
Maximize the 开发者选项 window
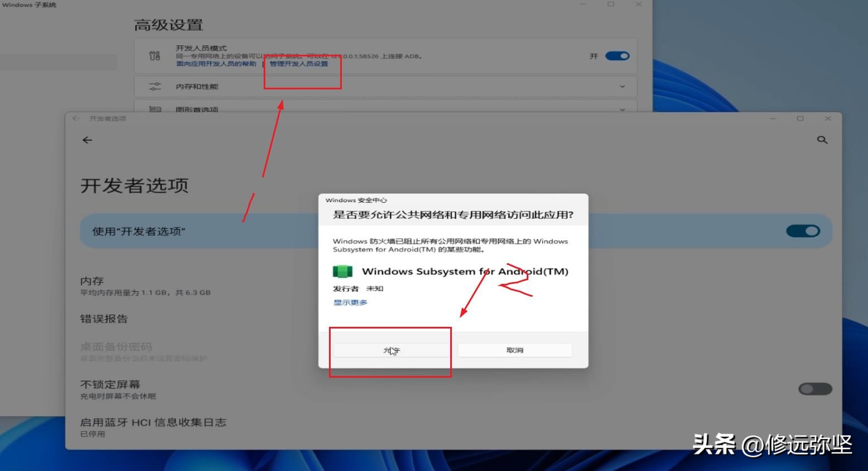pos(800,118)
